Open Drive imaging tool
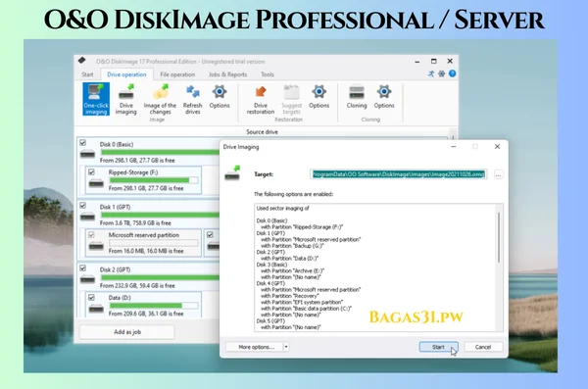Viewport: 588px width, 389px height. click(x=126, y=99)
